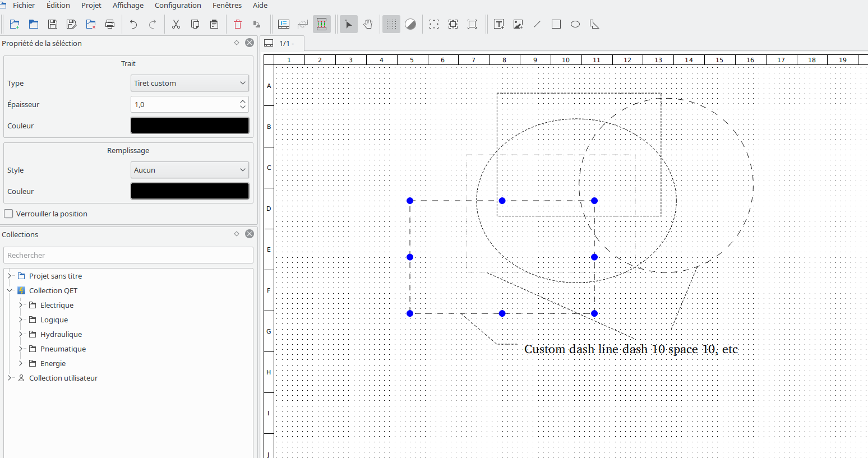Enable the Verrouiller la position checkbox
Image resolution: width=868 pixels, height=458 pixels.
point(8,214)
